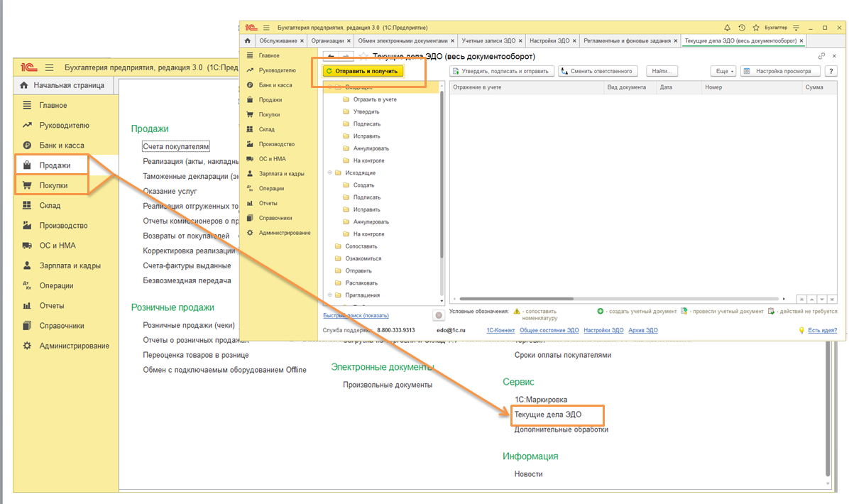Image resolution: width=849 pixels, height=504 pixels.
Task: Open the Еще dropdown menu
Action: click(x=723, y=71)
